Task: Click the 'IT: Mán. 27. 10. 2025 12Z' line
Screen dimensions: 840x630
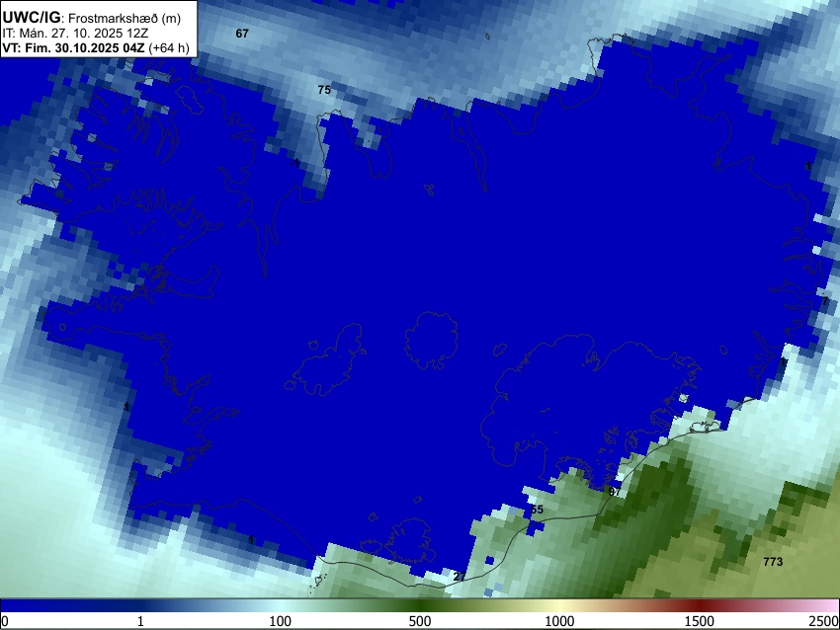Action: pos(75,34)
